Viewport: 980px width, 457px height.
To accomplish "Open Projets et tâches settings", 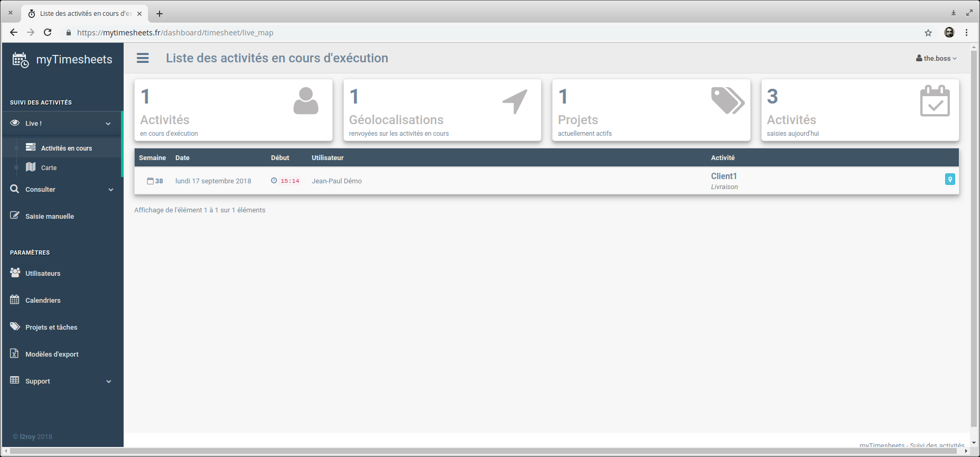I will click(x=51, y=328).
